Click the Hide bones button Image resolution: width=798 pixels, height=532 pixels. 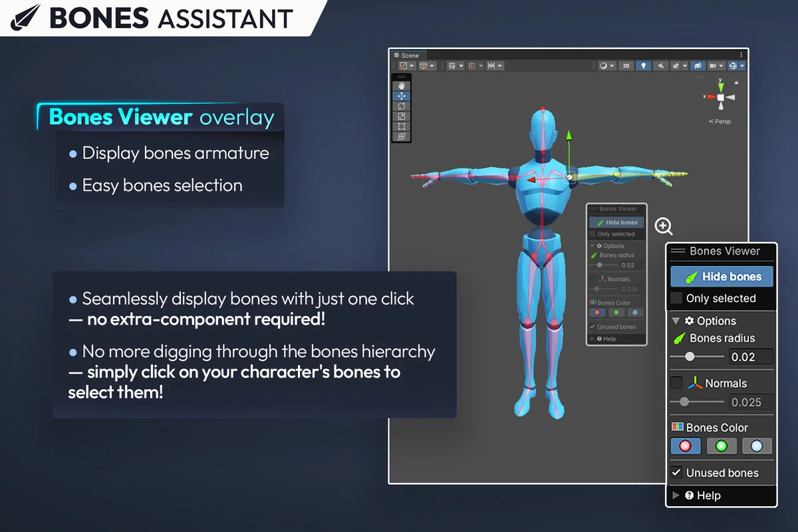point(721,276)
